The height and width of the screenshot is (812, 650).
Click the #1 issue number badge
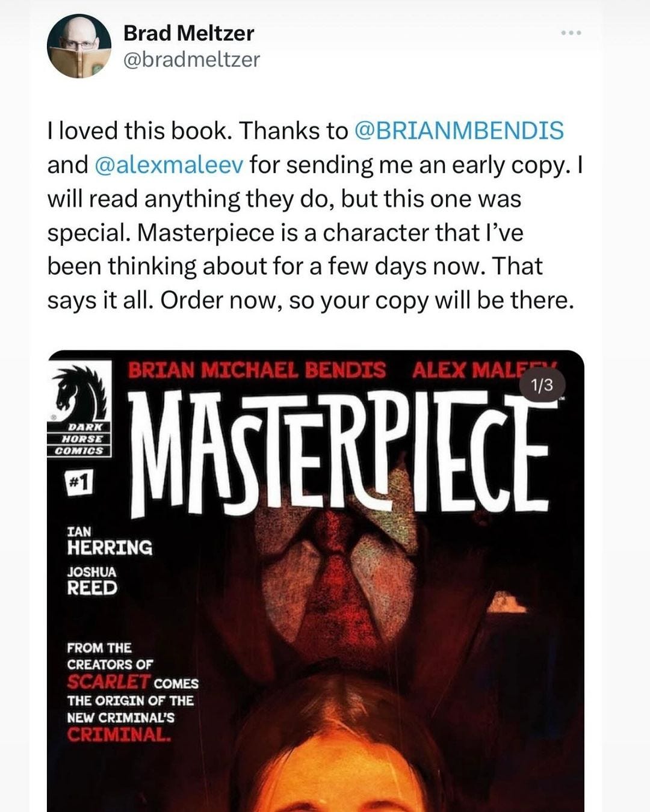(x=80, y=482)
